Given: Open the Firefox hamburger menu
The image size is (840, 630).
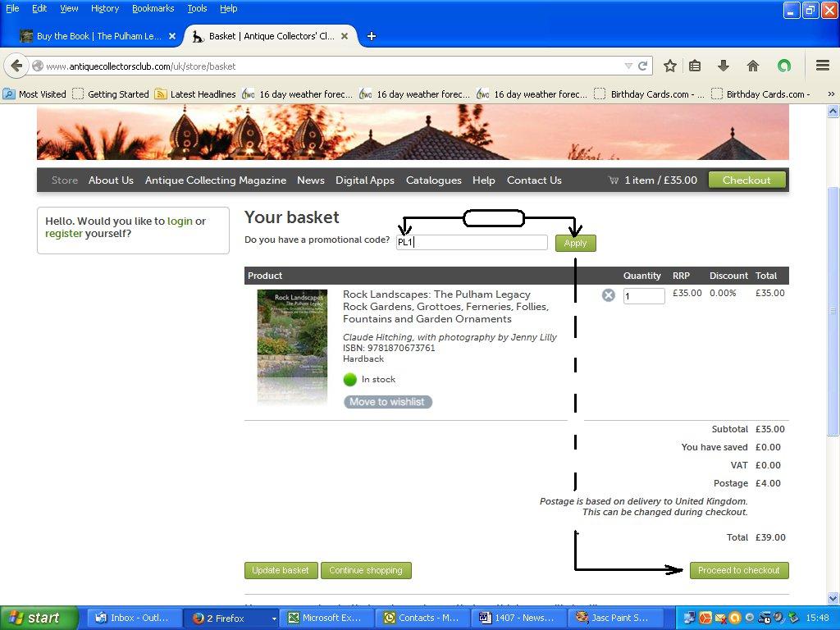Looking at the screenshot, I should (x=823, y=66).
